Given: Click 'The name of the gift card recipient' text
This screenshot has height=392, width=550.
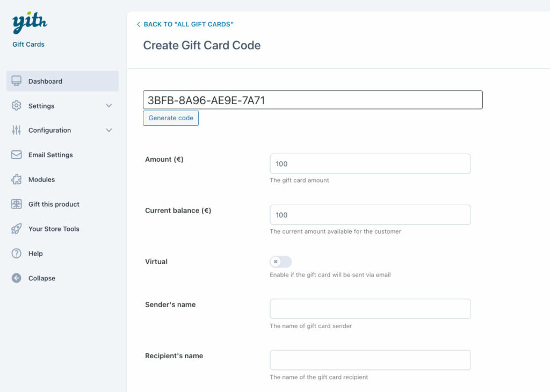Looking at the screenshot, I should (x=319, y=378).
